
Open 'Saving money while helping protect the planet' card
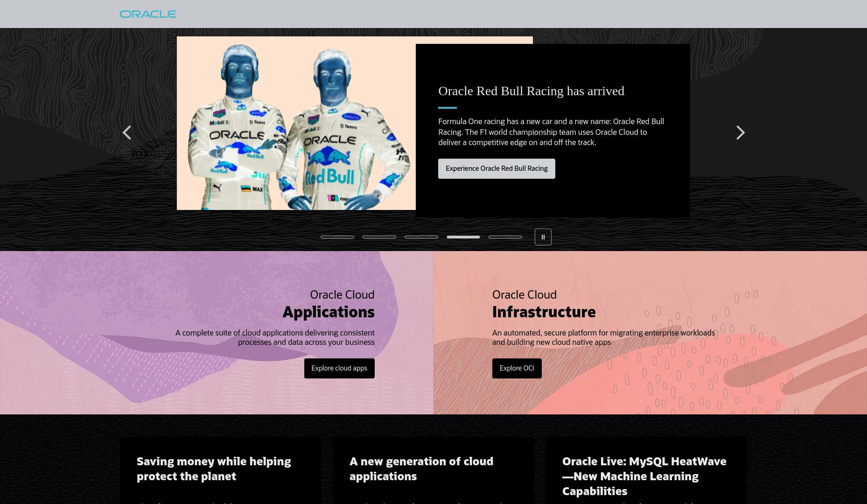click(x=221, y=470)
